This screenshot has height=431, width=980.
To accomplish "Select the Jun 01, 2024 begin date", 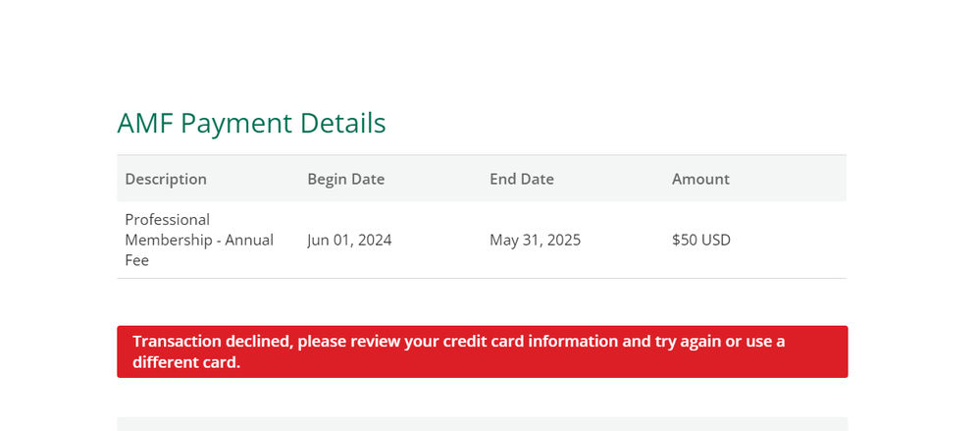I will (x=349, y=240).
